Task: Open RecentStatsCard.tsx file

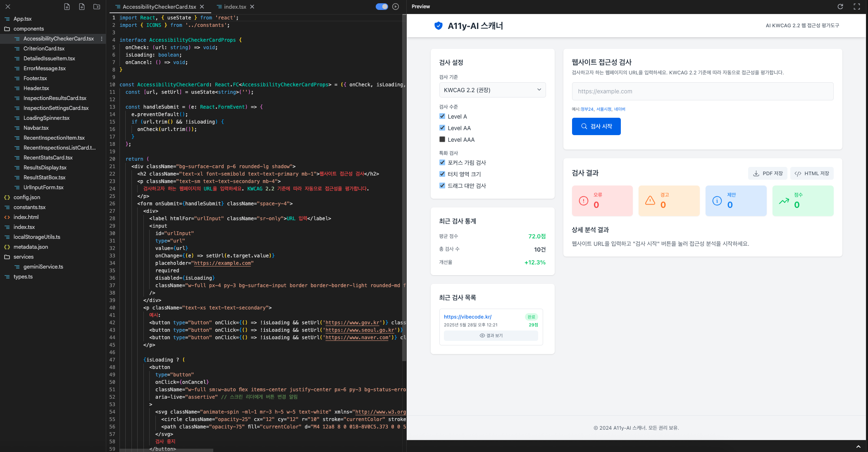Action: click(53, 158)
